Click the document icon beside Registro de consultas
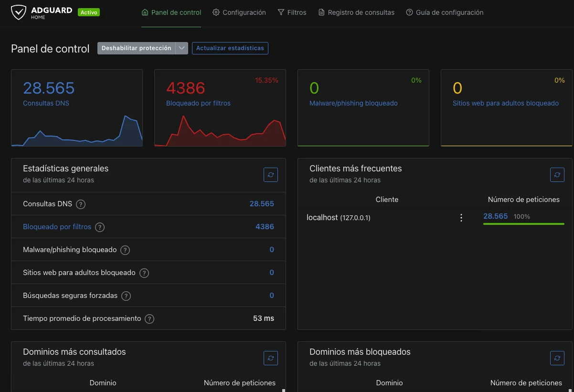The height and width of the screenshot is (392, 574). 321,12
